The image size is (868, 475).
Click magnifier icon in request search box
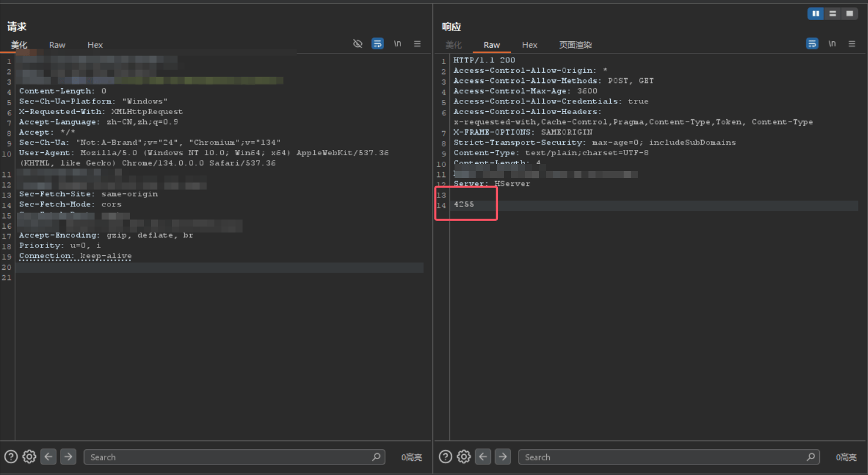coord(376,457)
